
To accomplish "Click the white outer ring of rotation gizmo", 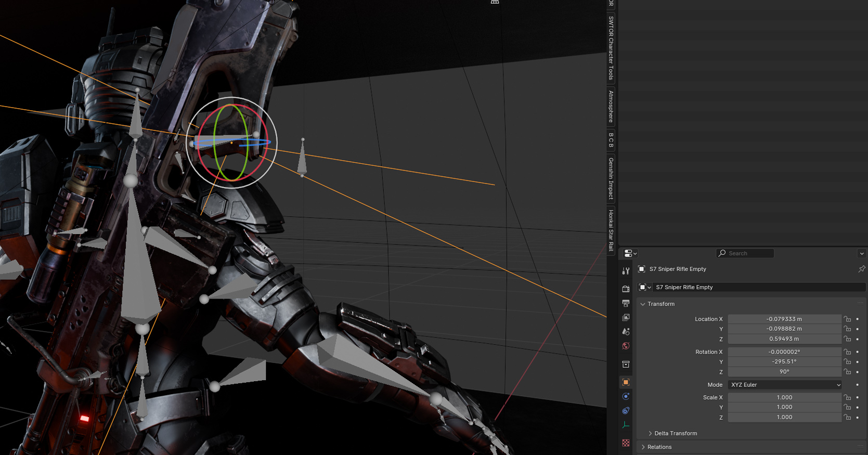I will pos(231,98).
